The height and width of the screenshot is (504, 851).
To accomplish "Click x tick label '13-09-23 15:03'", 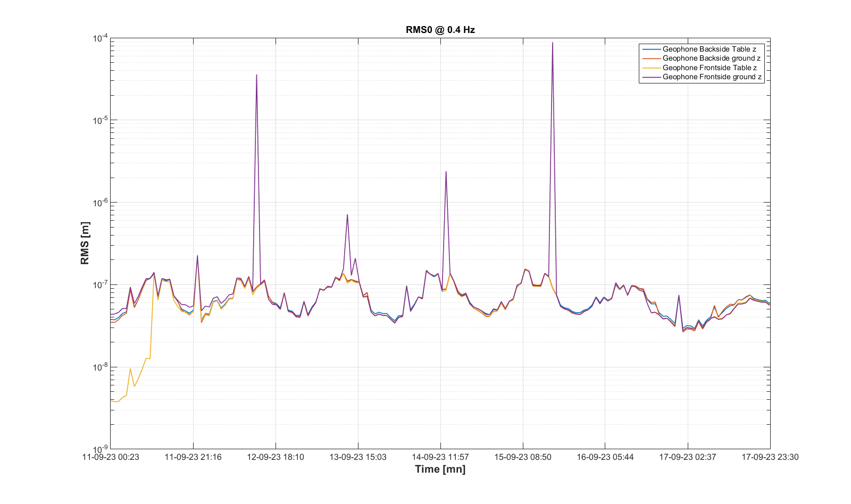I will pyautogui.click(x=358, y=457).
